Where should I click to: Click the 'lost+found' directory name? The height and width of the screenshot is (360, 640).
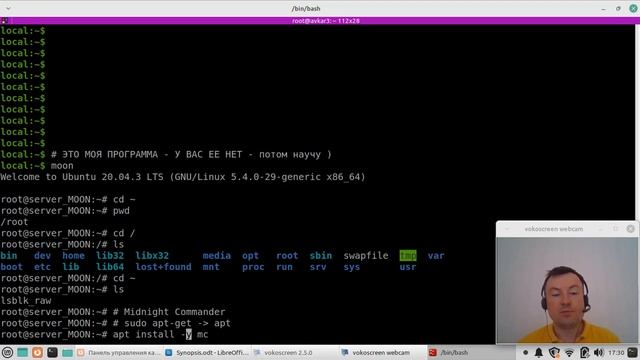[163, 267]
